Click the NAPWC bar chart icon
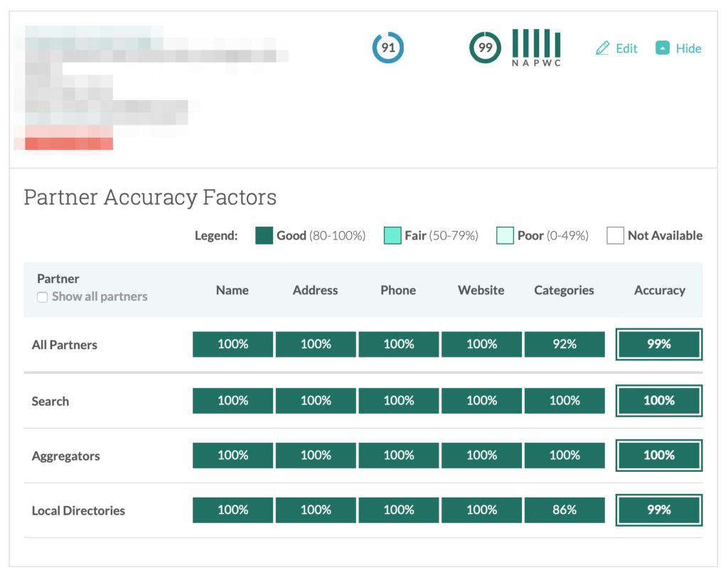The image size is (728, 575). coord(536,48)
